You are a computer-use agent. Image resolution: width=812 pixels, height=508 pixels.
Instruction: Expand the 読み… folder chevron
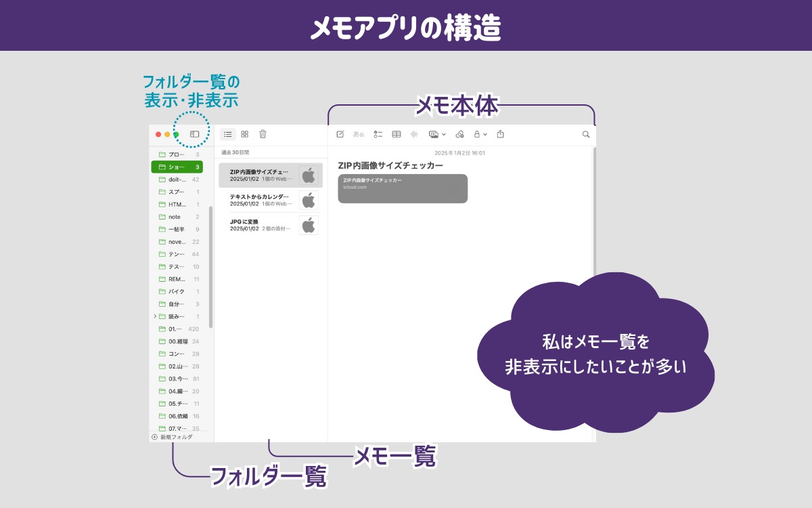coord(155,316)
